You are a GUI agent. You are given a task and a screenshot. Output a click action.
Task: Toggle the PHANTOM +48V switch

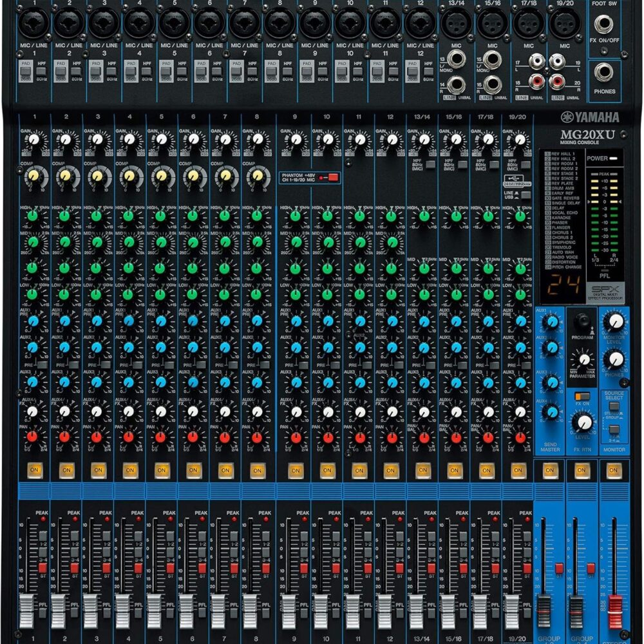333,178
